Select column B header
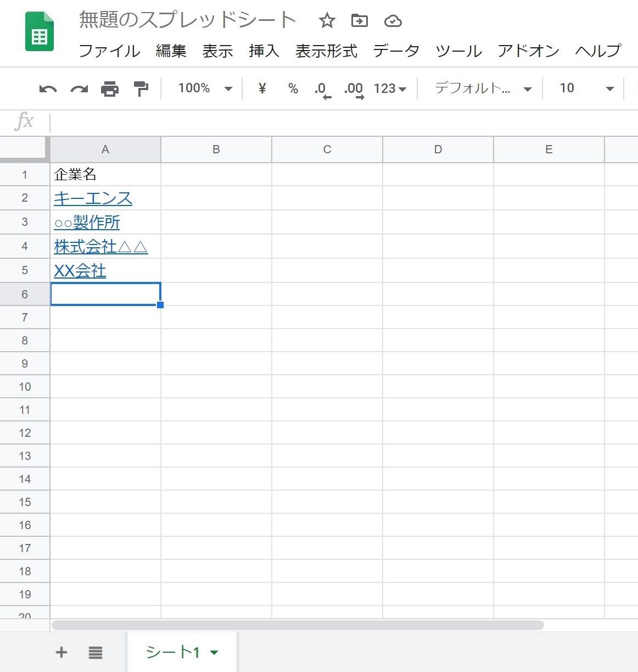The width and height of the screenshot is (638, 672). [216, 149]
